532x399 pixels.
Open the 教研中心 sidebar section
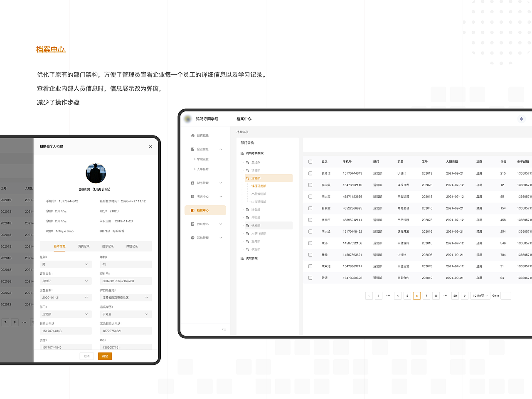(x=192, y=224)
